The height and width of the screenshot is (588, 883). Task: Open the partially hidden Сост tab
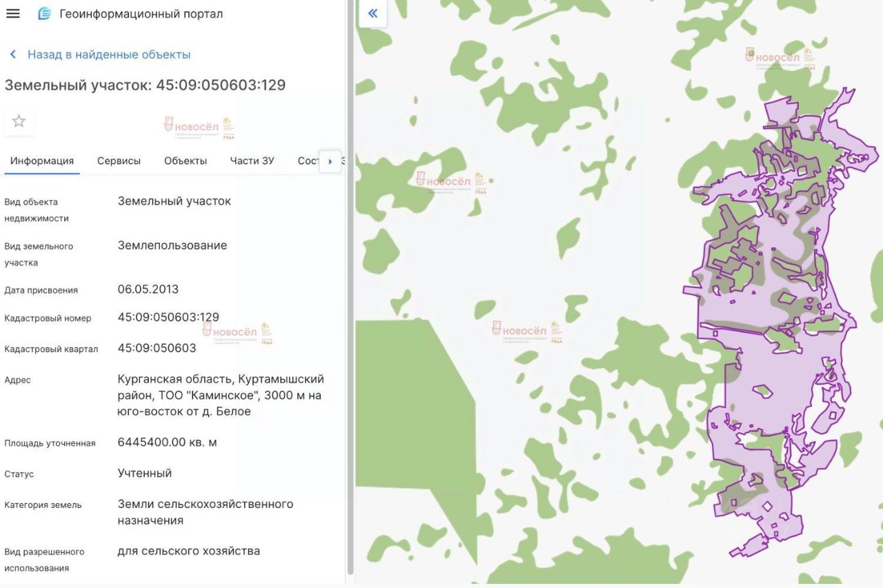[x=308, y=161]
